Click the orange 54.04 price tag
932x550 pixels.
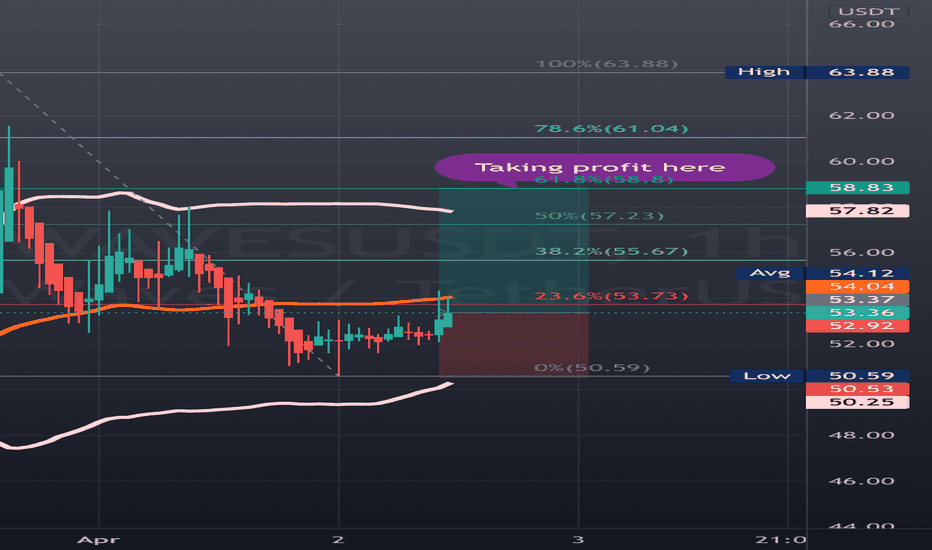click(858, 287)
